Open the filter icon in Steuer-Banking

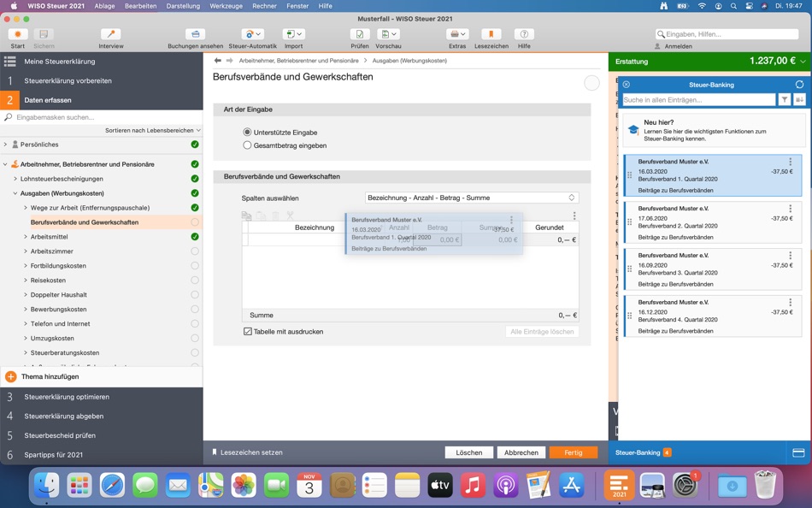(x=785, y=99)
